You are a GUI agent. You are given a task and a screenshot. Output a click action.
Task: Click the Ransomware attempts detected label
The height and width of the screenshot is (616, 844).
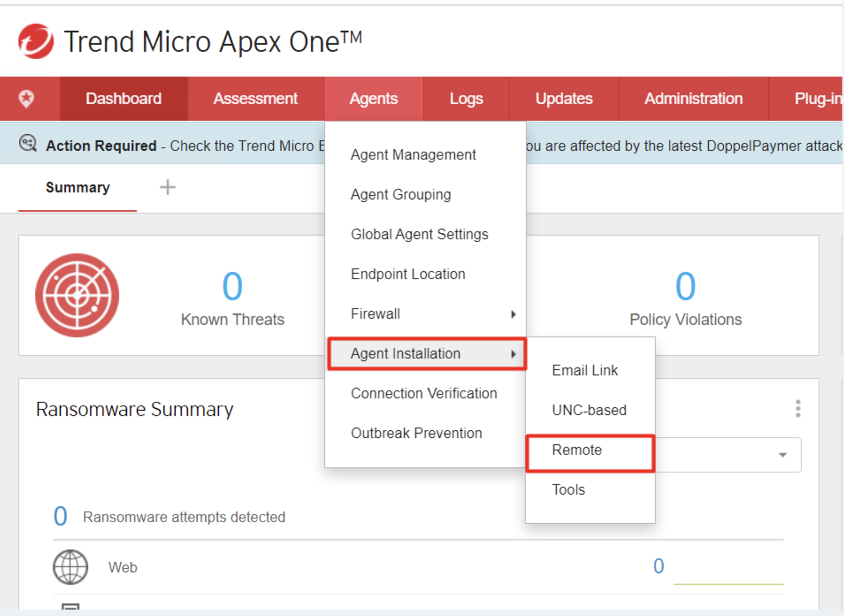(184, 517)
